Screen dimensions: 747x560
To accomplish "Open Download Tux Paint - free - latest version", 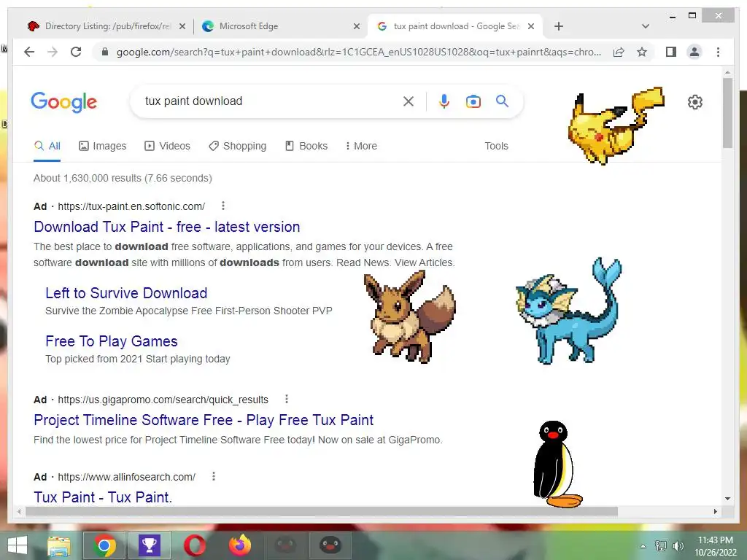I will coord(167,227).
